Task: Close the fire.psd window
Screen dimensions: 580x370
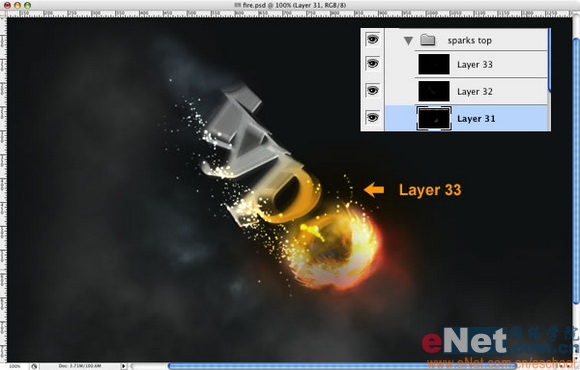Action: 7,6
